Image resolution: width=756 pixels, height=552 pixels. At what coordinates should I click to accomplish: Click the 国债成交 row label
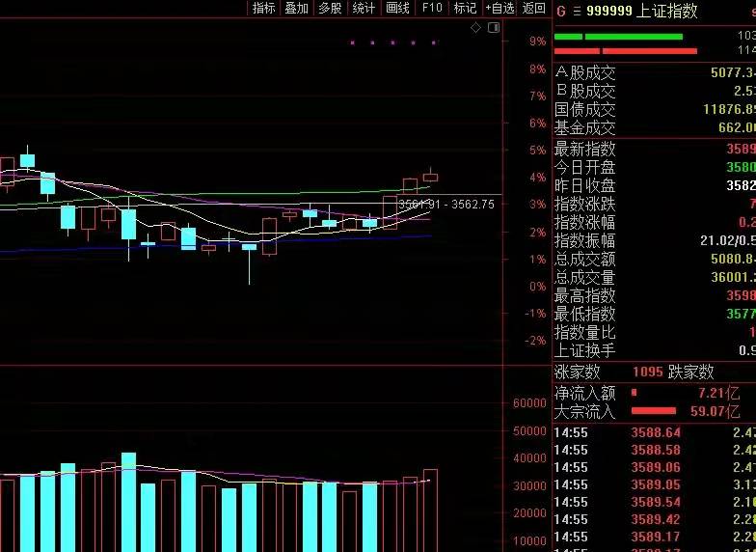584,110
